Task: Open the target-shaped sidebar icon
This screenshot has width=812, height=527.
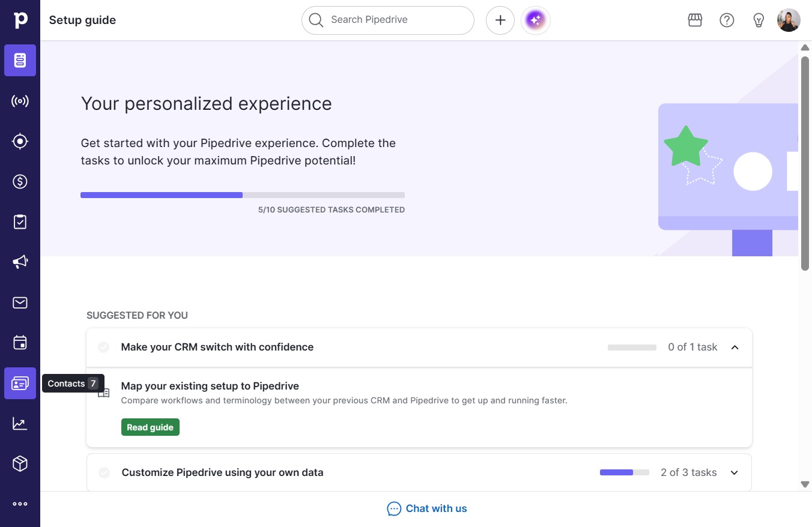Action: (20, 141)
